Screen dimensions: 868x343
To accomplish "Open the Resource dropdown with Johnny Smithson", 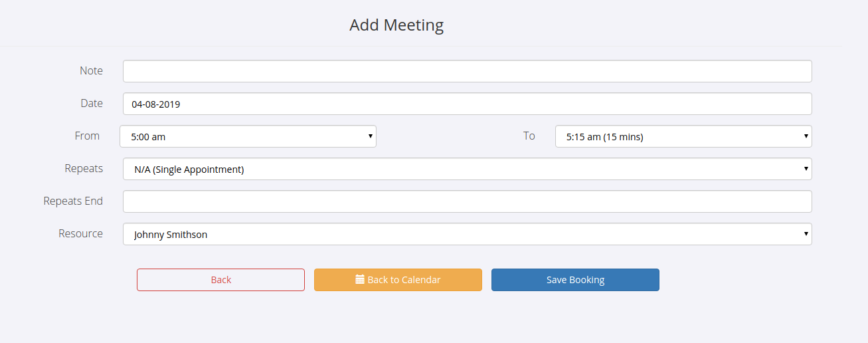I will (467, 234).
